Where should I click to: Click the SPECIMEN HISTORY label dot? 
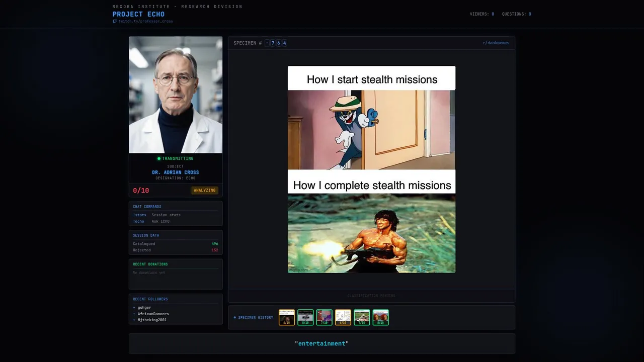click(x=234, y=317)
